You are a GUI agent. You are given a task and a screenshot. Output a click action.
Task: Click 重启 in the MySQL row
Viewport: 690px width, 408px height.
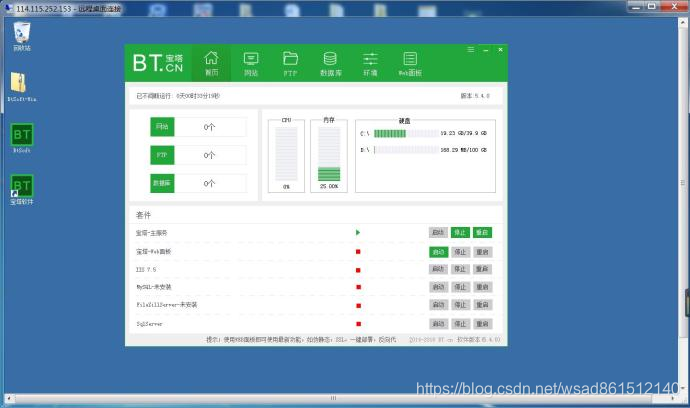pyautogui.click(x=482, y=287)
